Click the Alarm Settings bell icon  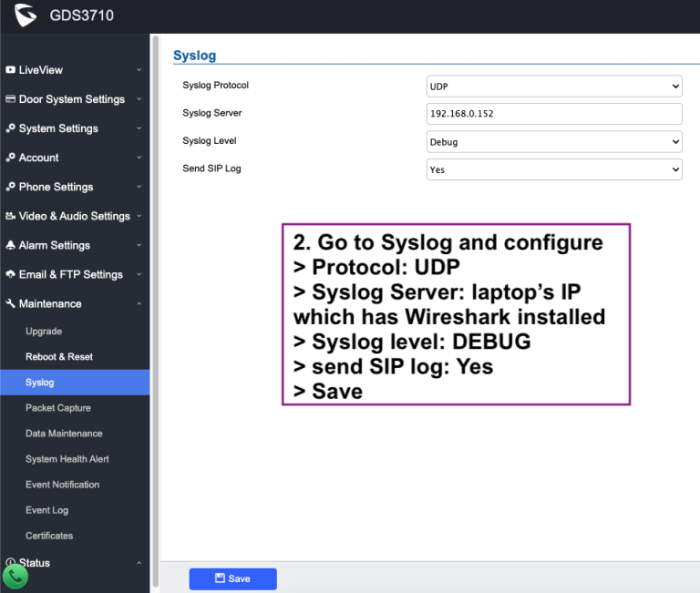coord(10,245)
